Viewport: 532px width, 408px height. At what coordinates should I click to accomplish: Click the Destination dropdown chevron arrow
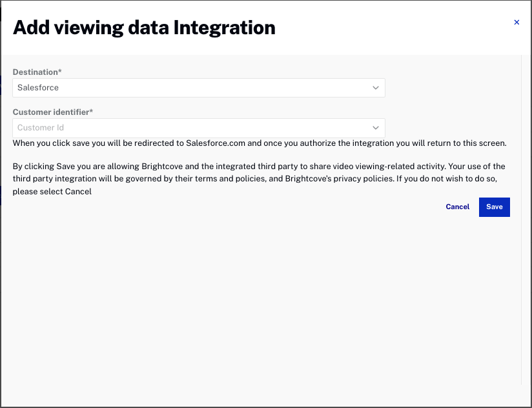375,87
